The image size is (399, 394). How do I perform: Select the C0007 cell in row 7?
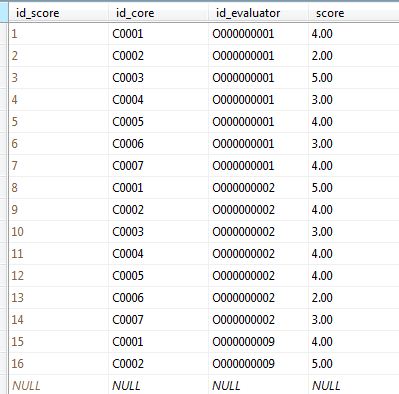[158, 166]
